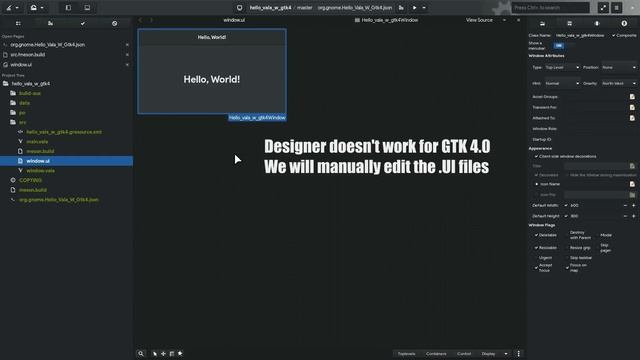The width and height of the screenshot is (640, 360).
Task: Select the drag-resize crosshair tool
Action: (163, 353)
